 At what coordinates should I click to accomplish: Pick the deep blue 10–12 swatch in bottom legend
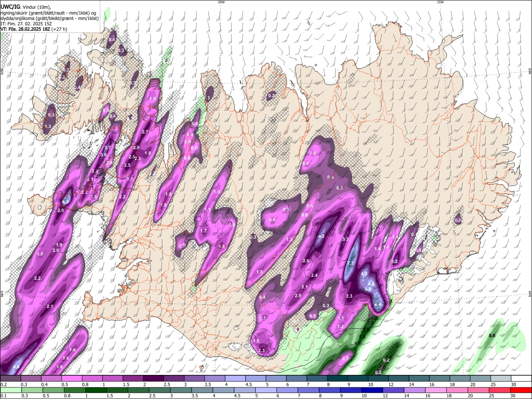coord(372,390)
